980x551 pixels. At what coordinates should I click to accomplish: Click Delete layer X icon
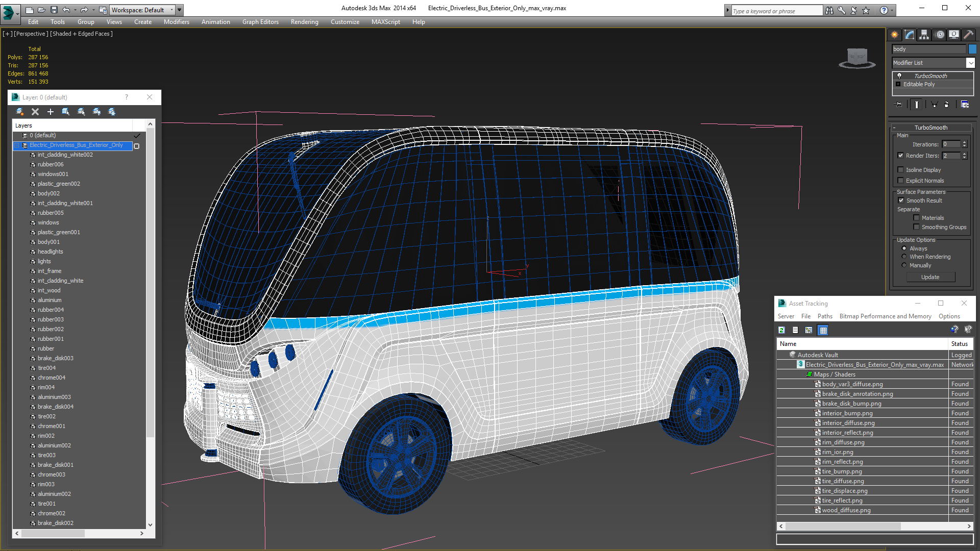(x=35, y=112)
